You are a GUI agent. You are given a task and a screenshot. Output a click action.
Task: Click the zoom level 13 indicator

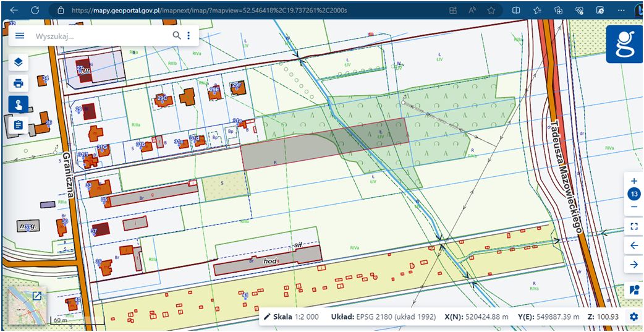[x=633, y=194]
